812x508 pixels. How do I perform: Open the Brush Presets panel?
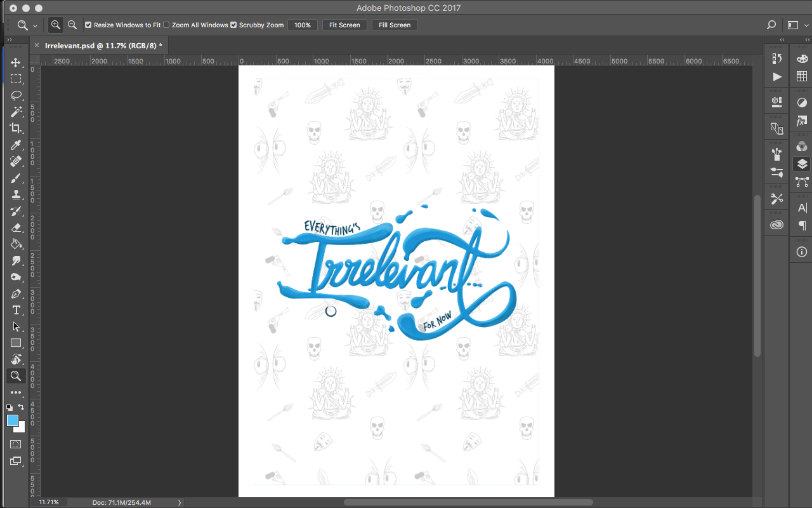click(777, 153)
